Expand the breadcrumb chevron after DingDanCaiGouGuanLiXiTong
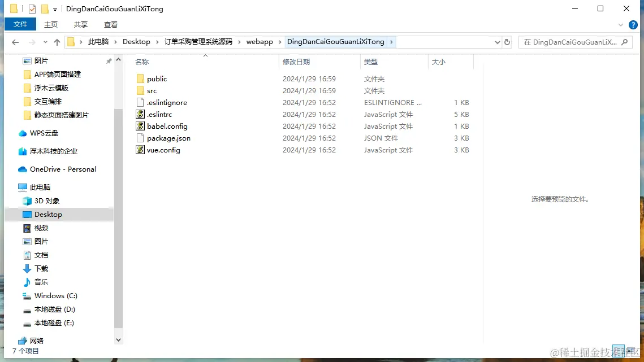This screenshot has width=644, height=362. pos(391,42)
